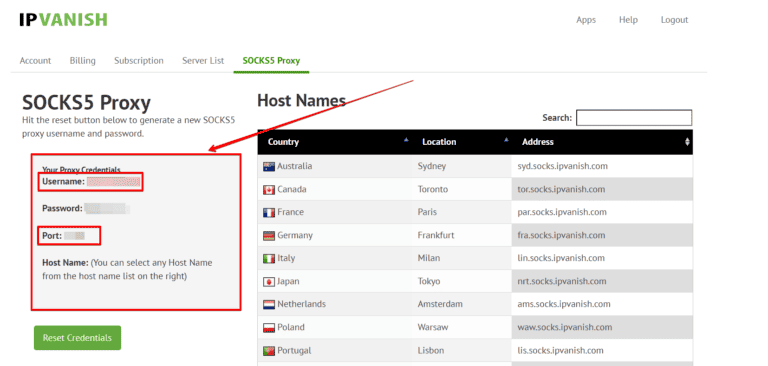Click the Australia country name
This screenshot has width=768, height=366.
294,166
